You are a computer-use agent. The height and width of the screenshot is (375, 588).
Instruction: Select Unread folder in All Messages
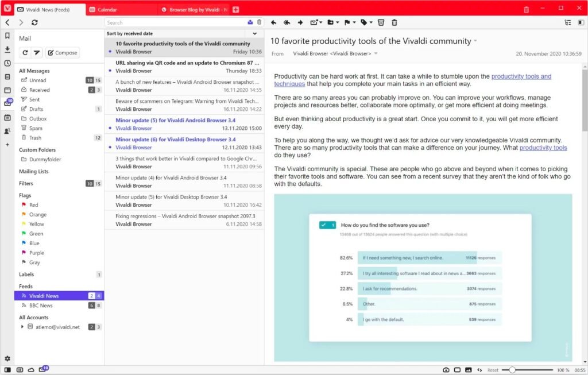pos(59,80)
